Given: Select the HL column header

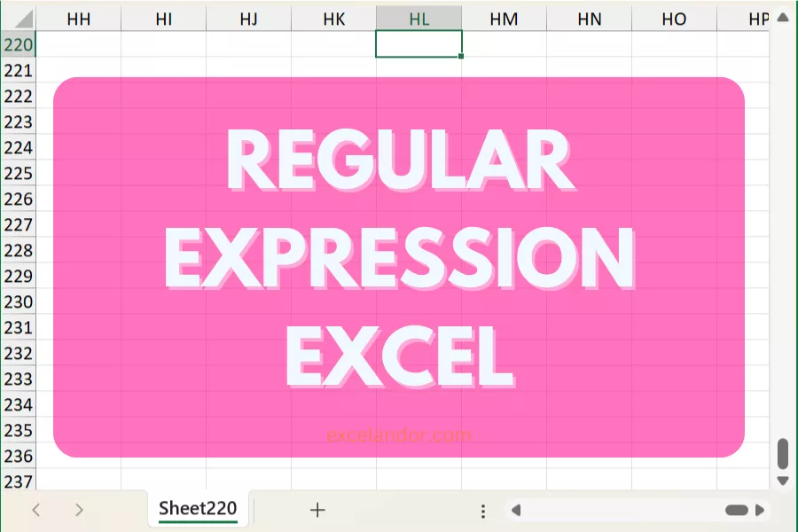Looking at the screenshot, I should [x=419, y=18].
